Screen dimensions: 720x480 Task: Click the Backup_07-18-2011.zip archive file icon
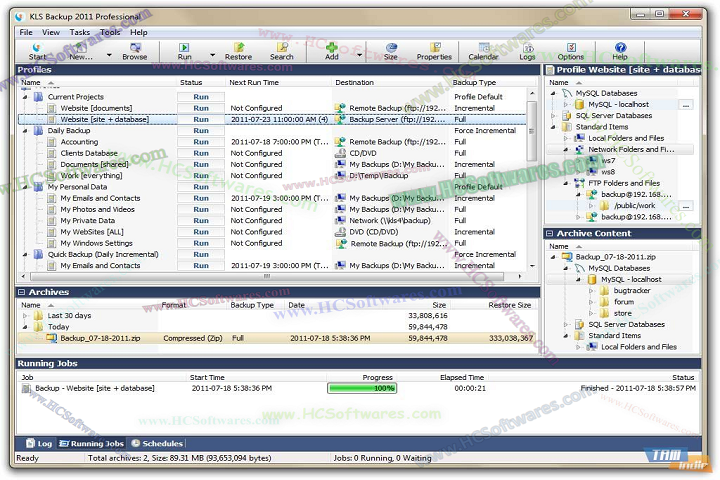pyautogui.click(x=51, y=338)
